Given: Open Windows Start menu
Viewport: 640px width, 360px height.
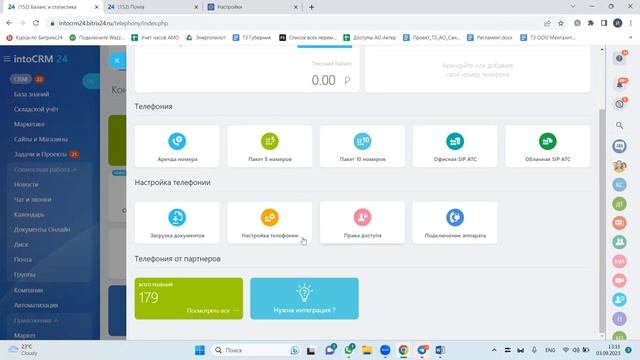Looking at the screenshot, I should tap(200, 350).
